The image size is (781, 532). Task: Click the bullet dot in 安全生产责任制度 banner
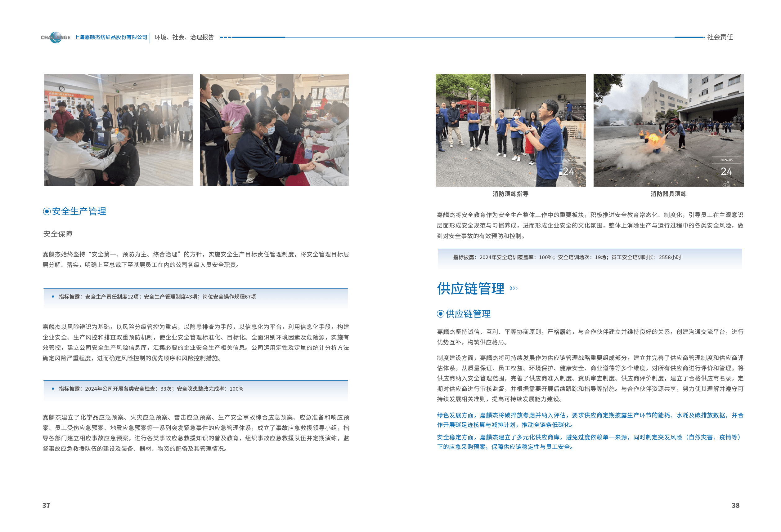click(x=53, y=297)
